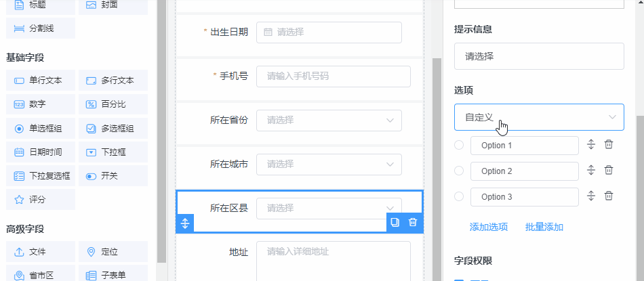Delete the selected 所在区县 field
The height and width of the screenshot is (281, 644).
(x=413, y=222)
